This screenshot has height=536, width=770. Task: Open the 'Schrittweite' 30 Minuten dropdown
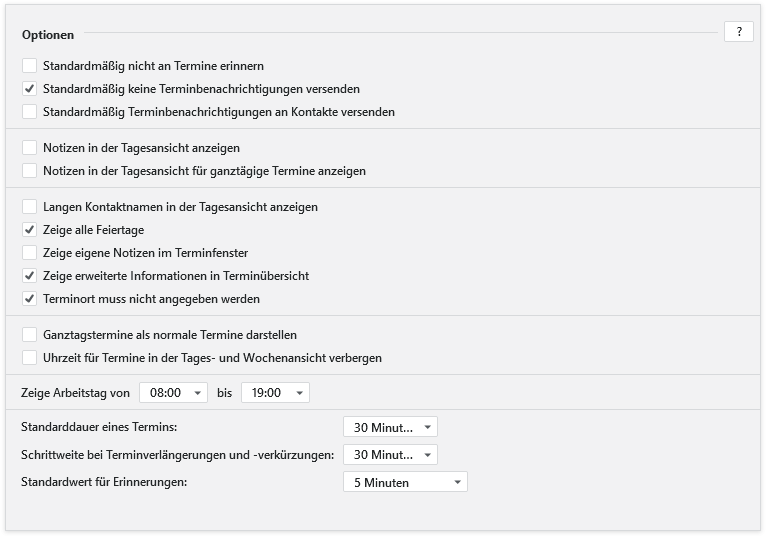point(390,455)
